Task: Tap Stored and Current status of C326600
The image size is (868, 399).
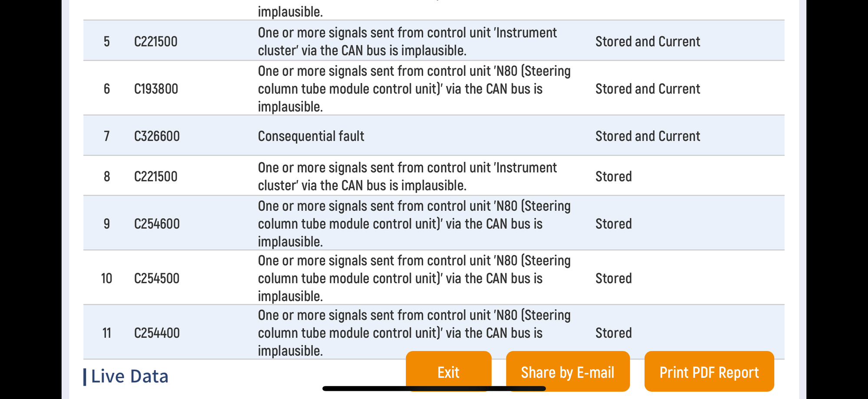Action: 648,136
